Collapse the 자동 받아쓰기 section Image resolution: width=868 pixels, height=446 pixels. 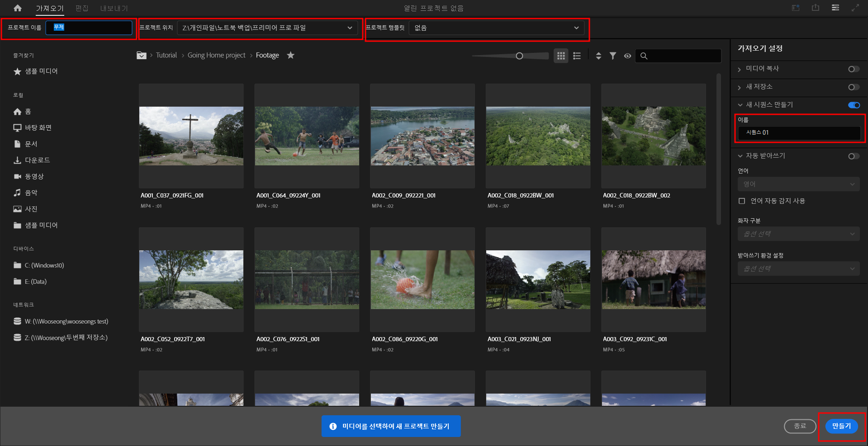740,156
